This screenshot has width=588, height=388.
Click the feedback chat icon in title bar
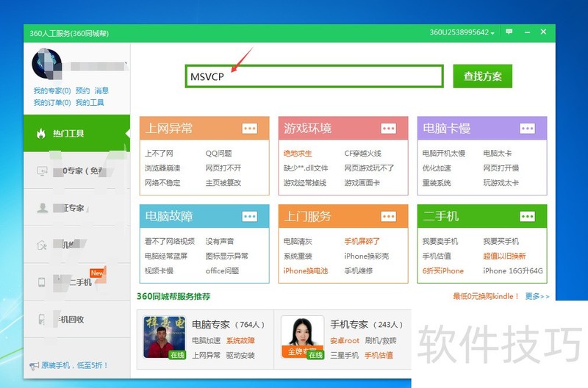pos(509,32)
